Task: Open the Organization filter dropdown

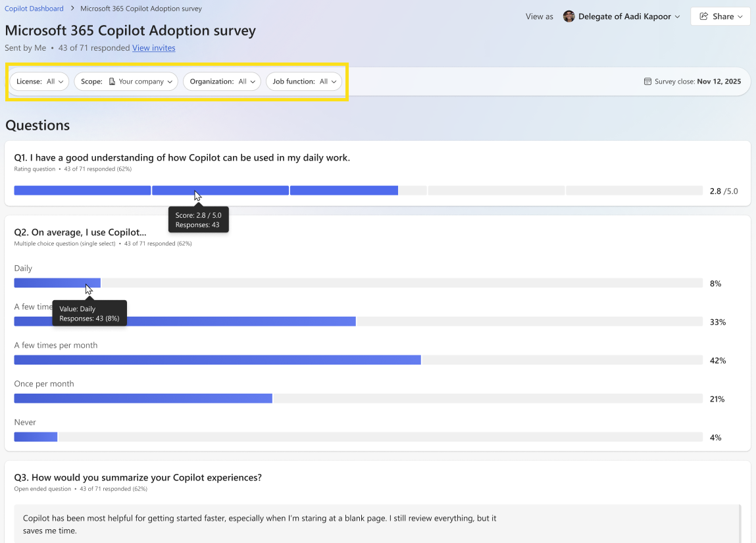Action: pyautogui.click(x=222, y=82)
